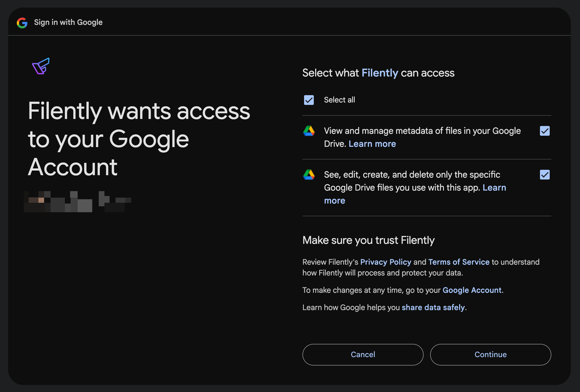Image resolution: width=580 pixels, height=392 pixels.
Task: Click Drive icon beside metadata permission
Action: (309, 131)
